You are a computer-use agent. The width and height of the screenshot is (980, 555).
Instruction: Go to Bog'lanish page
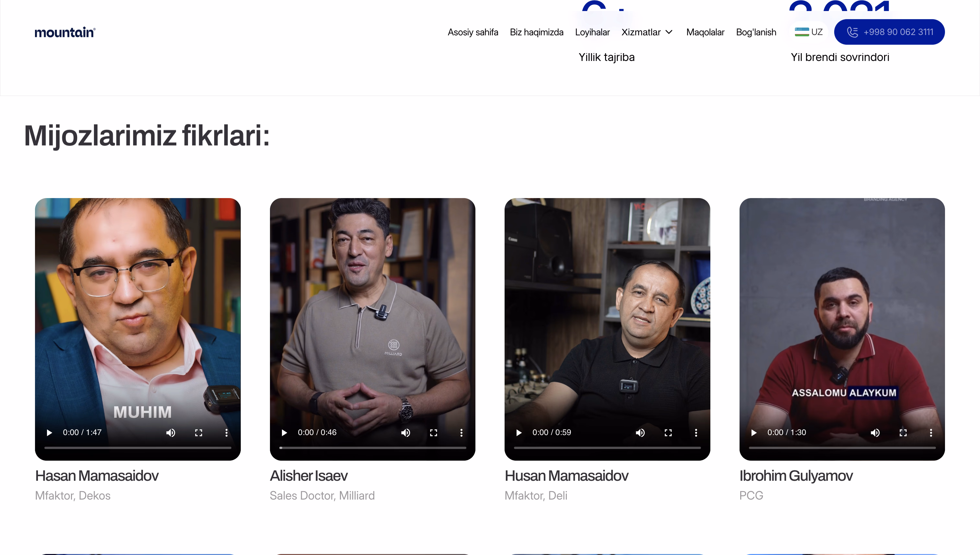tap(756, 32)
